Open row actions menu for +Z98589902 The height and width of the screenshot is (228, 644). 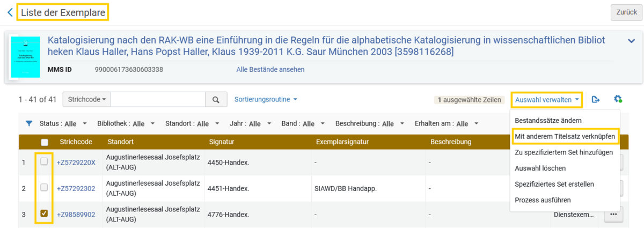613,215
